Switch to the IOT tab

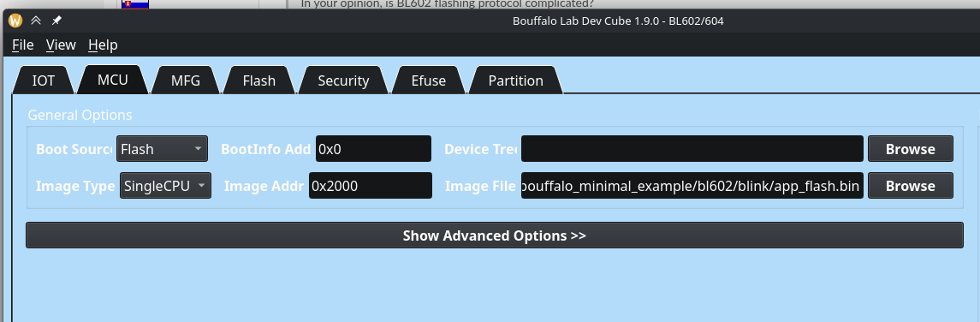tap(43, 80)
